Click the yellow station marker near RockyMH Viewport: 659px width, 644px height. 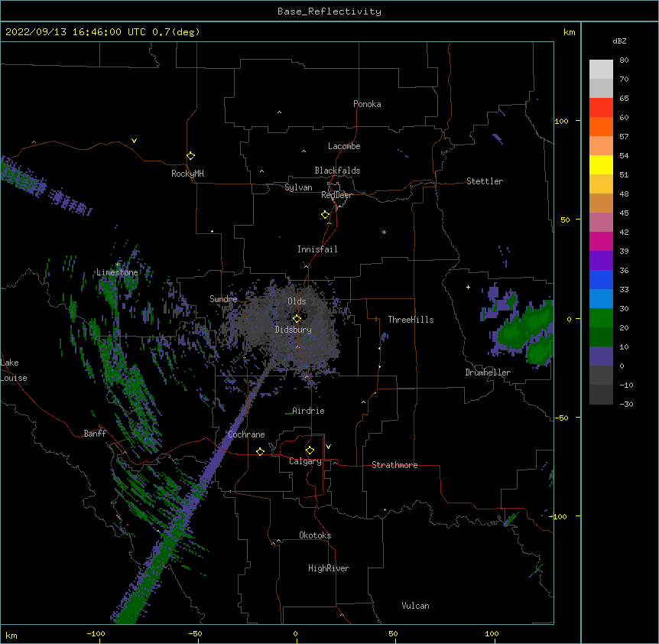[x=191, y=156]
